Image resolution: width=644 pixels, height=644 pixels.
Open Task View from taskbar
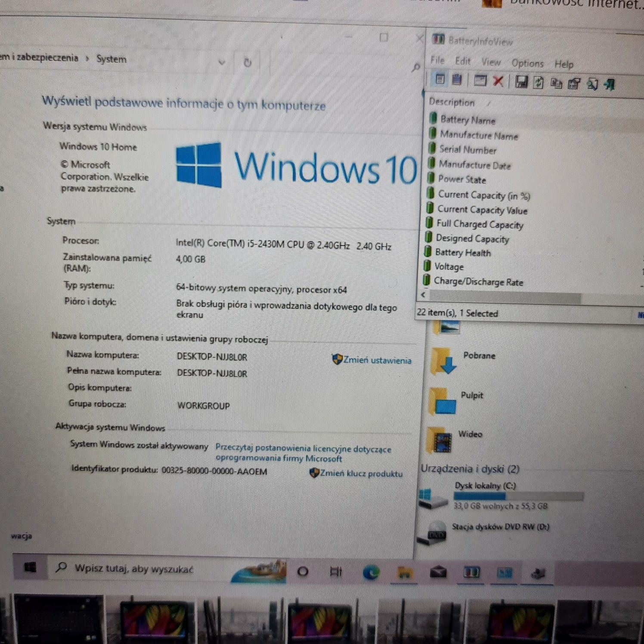(x=336, y=572)
